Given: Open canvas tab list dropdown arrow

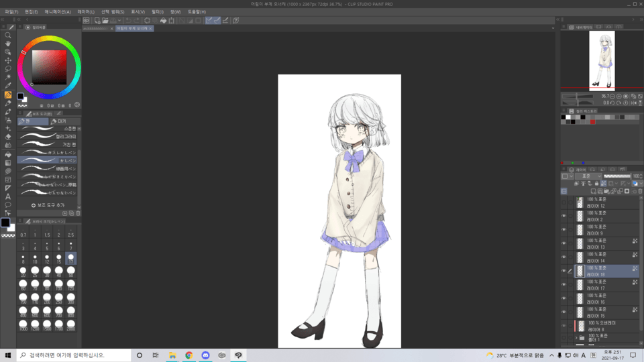Looking at the screenshot, I should point(553,28).
